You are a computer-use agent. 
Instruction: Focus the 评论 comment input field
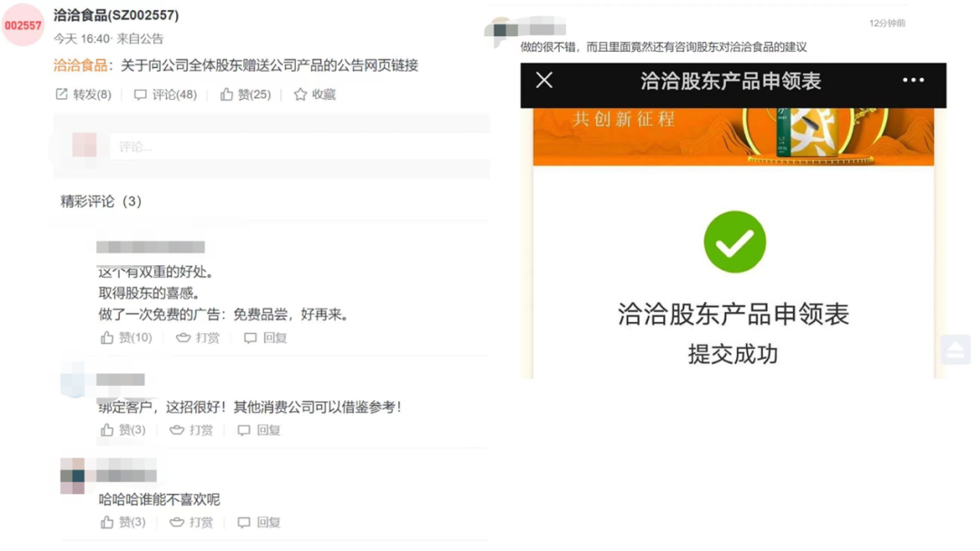(299, 146)
